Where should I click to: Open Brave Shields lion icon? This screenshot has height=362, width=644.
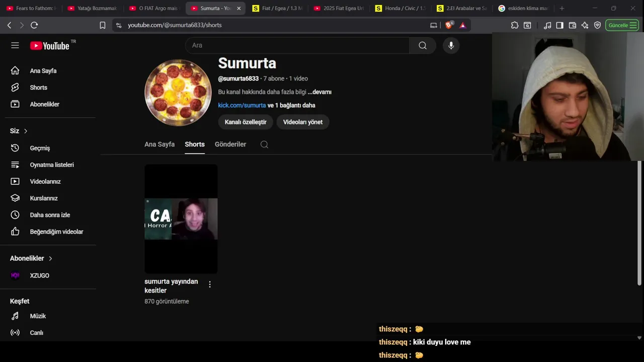[449, 25]
